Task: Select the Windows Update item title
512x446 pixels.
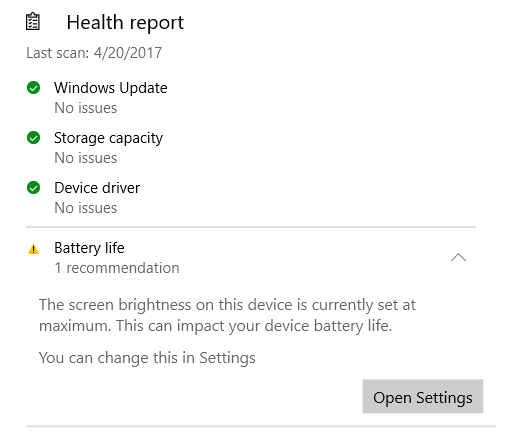Action: [x=111, y=88]
